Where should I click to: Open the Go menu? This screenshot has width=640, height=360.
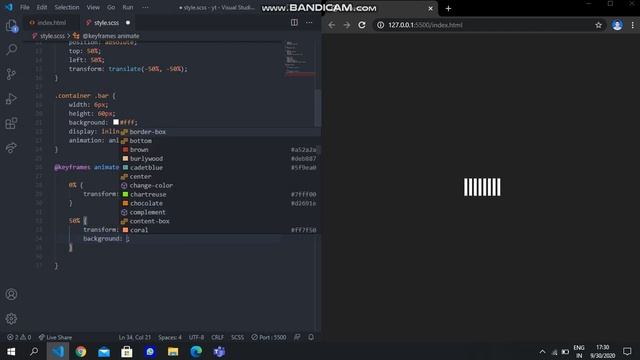pos(111,7)
